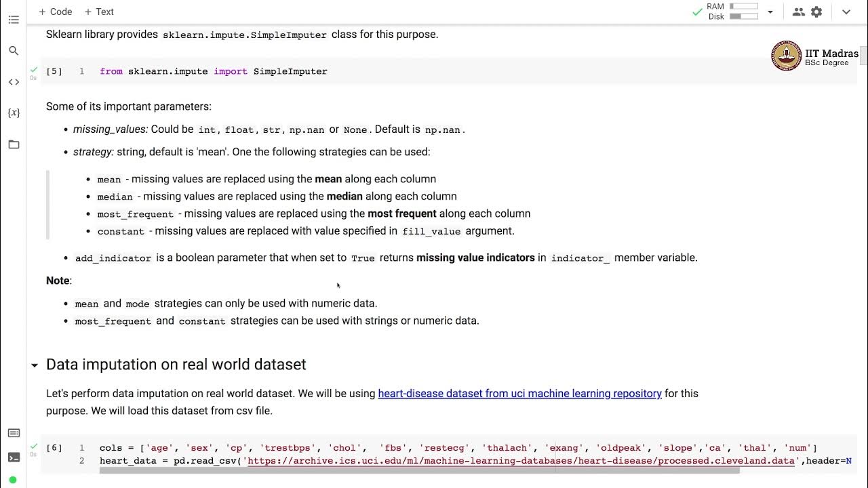Add a new Text cell
868x488 pixels.
(x=99, y=12)
